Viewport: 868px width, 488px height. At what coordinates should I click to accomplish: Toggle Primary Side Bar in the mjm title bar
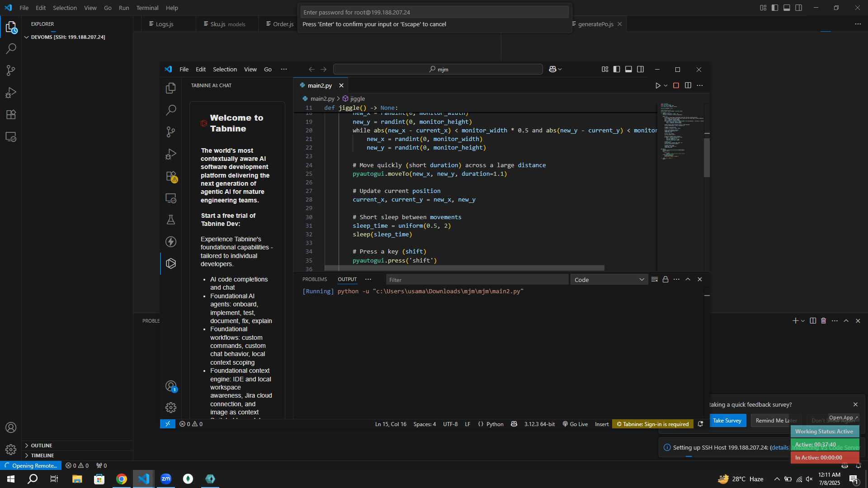click(x=617, y=69)
